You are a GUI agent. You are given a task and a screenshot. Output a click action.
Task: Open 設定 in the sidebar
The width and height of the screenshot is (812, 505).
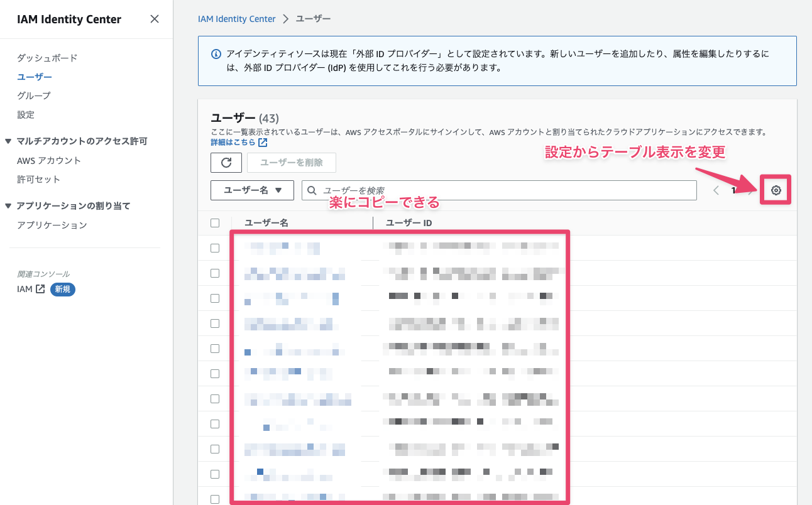[x=26, y=114]
